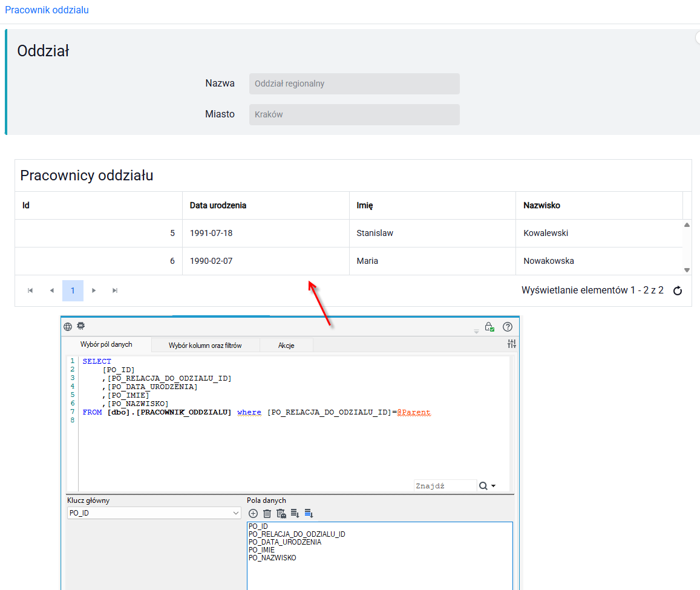Select the Maria cell in the grid
The height and width of the screenshot is (590, 700).
(432, 261)
